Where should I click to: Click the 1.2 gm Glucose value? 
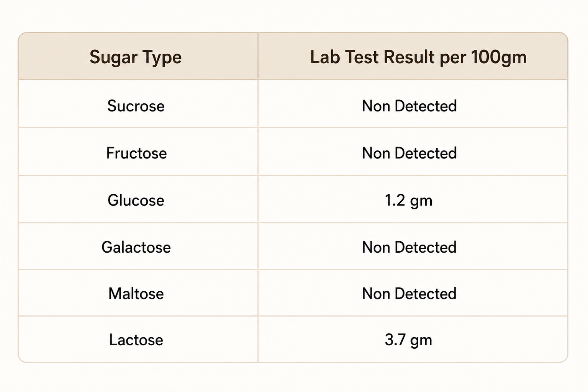tap(408, 201)
